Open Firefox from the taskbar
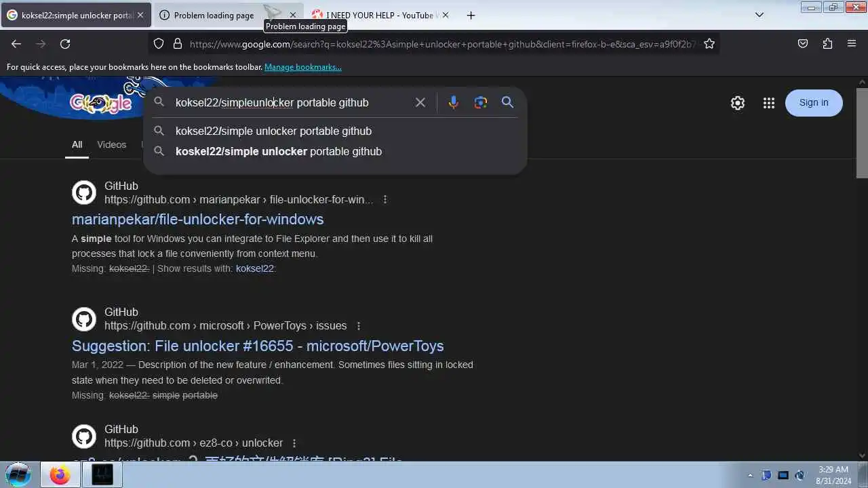 pos(60,475)
